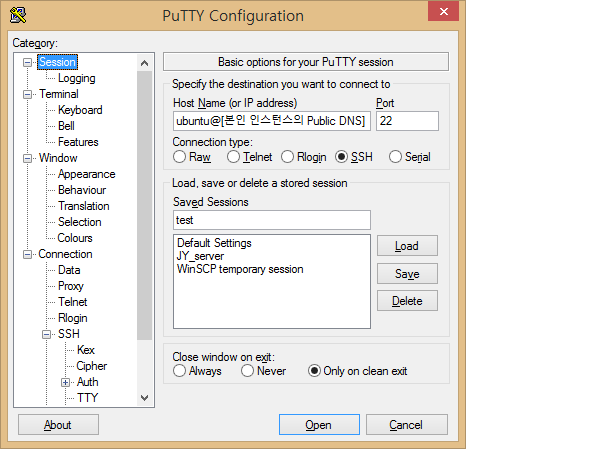
Task: Open Proxy settings category
Action: point(71,286)
